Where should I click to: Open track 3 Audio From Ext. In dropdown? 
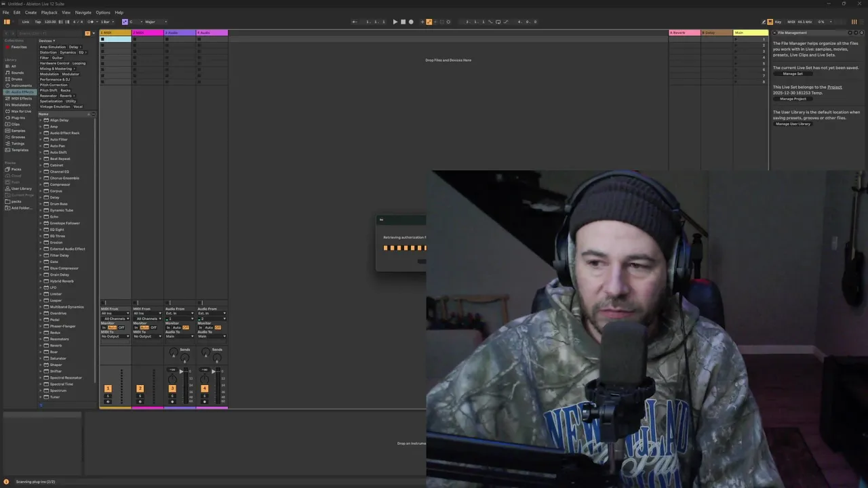[x=180, y=313]
